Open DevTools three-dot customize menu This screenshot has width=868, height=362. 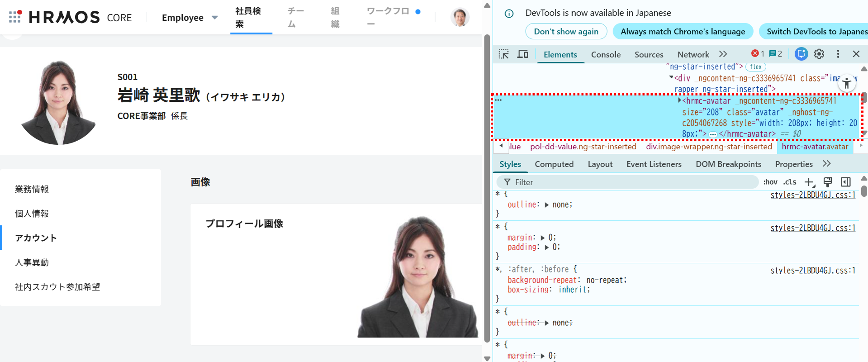pos(838,54)
